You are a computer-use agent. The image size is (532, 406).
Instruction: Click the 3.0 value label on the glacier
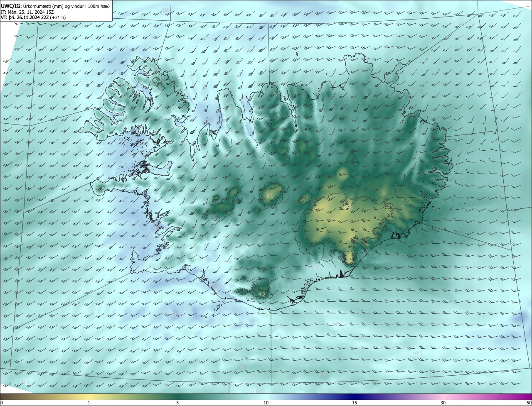(270, 196)
